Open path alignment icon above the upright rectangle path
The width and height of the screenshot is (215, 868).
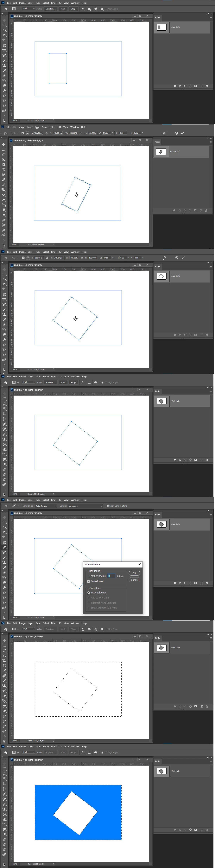point(89,9)
